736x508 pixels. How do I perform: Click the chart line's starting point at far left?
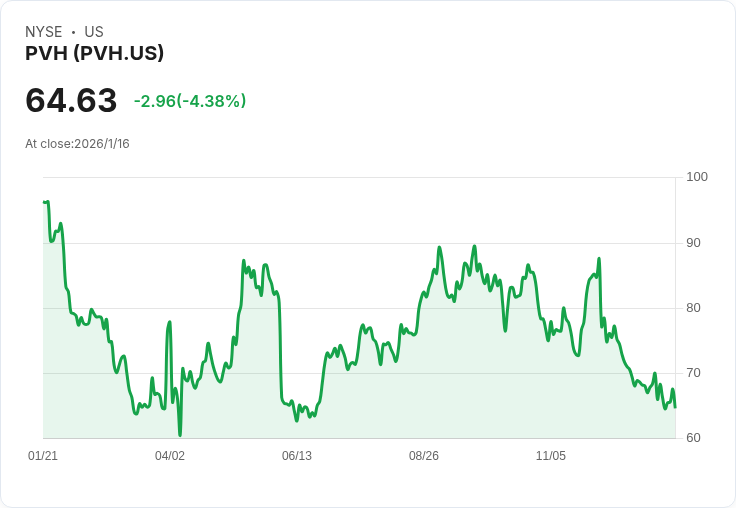click(x=44, y=202)
